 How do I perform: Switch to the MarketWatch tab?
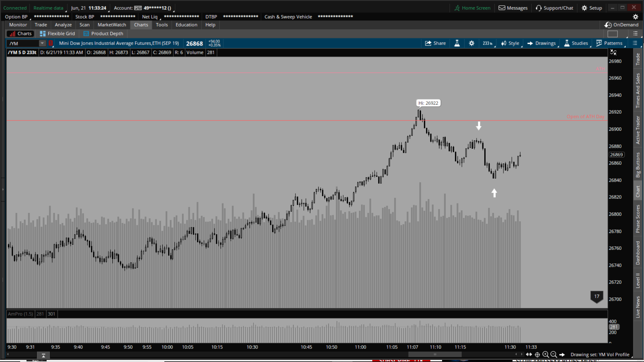click(112, 25)
